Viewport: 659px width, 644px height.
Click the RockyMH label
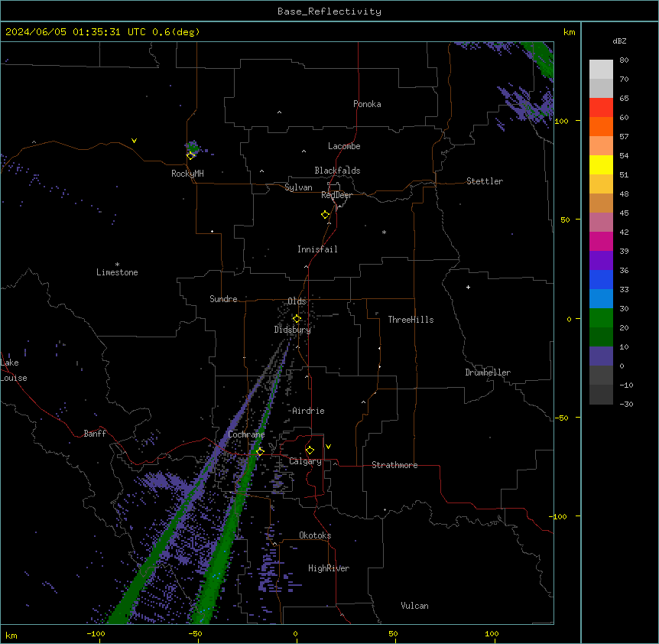[187, 174]
